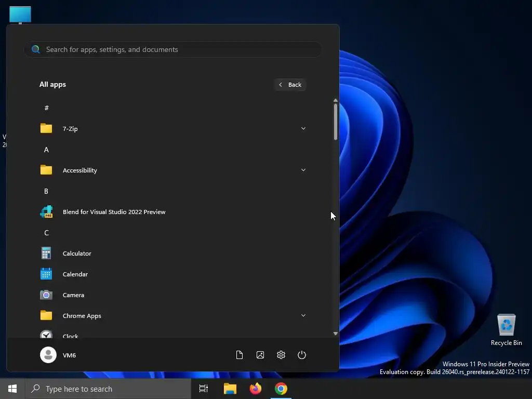Open the 7-Zip folder icon

click(x=46, y=128)
